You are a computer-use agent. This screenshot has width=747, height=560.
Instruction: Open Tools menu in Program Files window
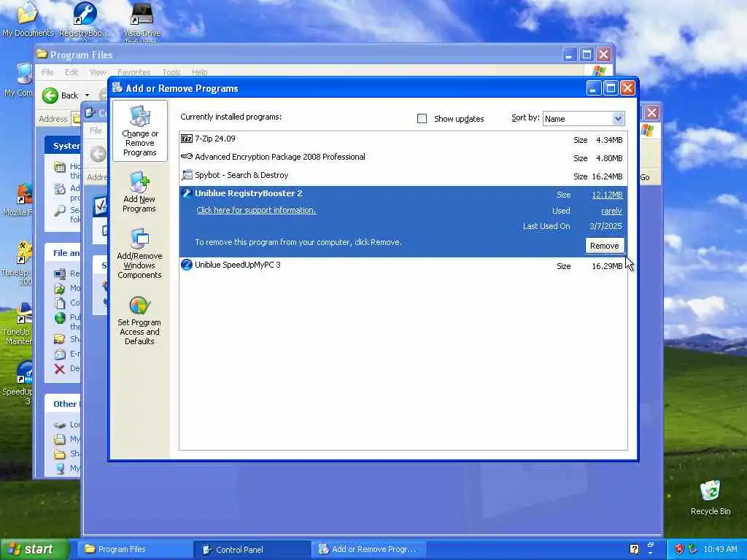171,72
